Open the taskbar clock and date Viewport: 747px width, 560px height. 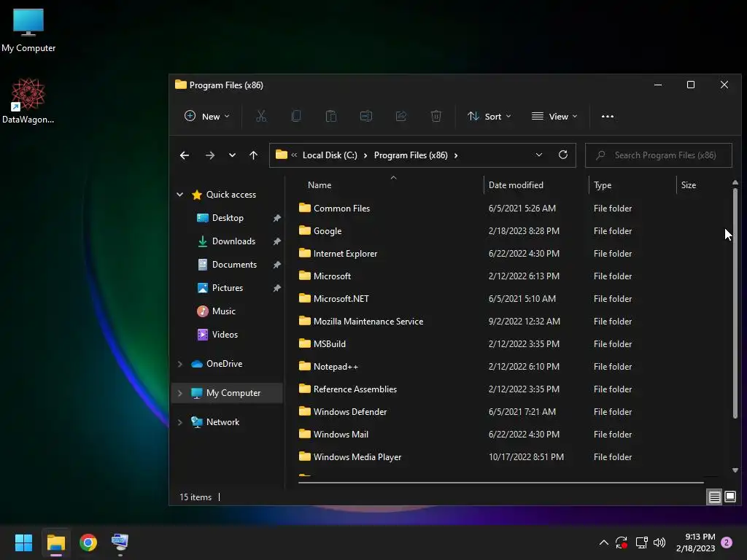695,542
